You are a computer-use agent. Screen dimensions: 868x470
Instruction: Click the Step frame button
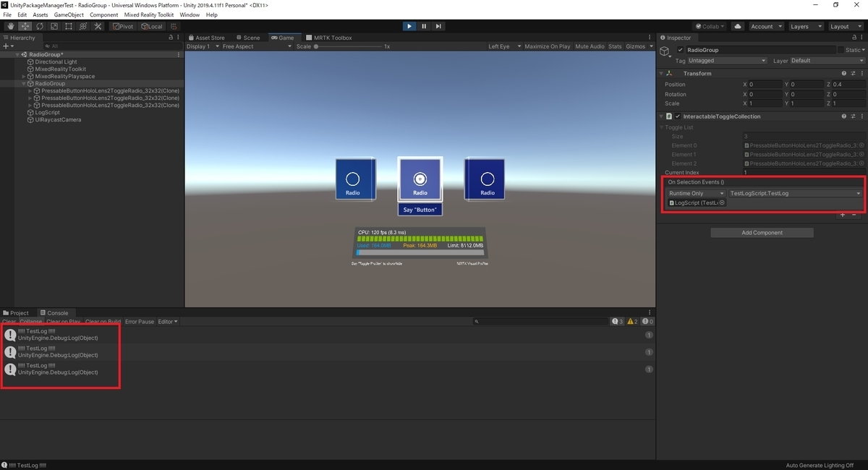tap(438, 27)
